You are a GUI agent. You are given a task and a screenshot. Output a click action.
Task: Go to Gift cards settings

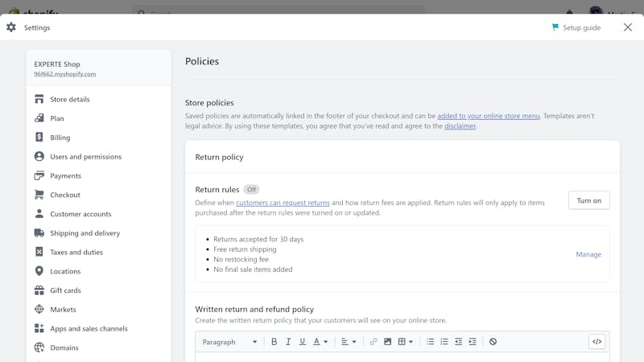pos(65,290)
